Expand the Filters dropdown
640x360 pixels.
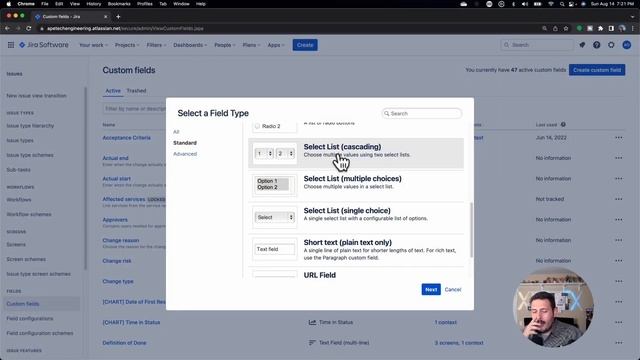point(156,45)
